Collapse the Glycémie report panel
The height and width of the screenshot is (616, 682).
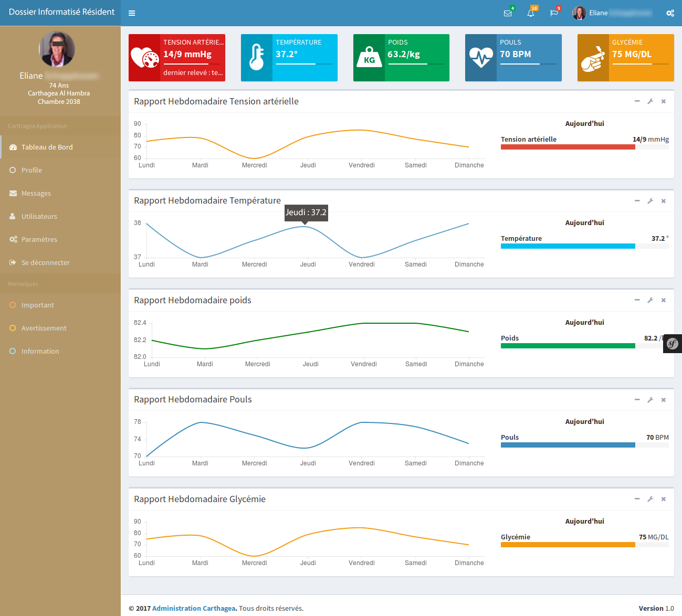click(x=637, y=499)
